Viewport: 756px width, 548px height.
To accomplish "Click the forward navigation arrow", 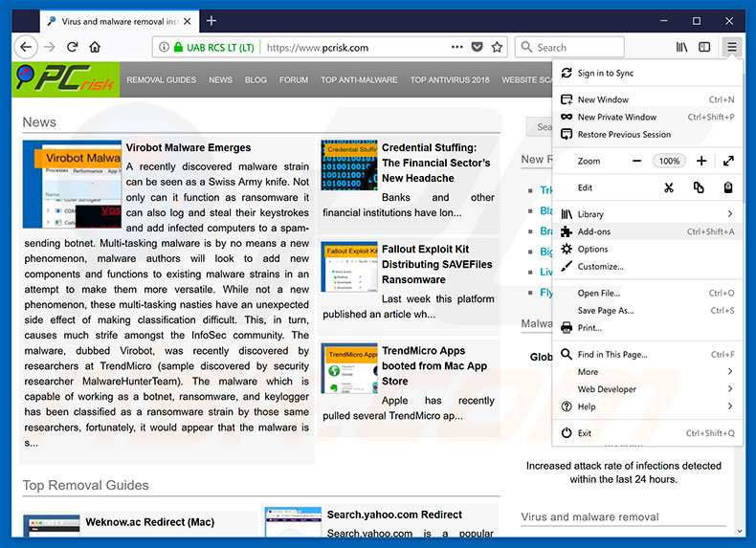I will 49,47.
